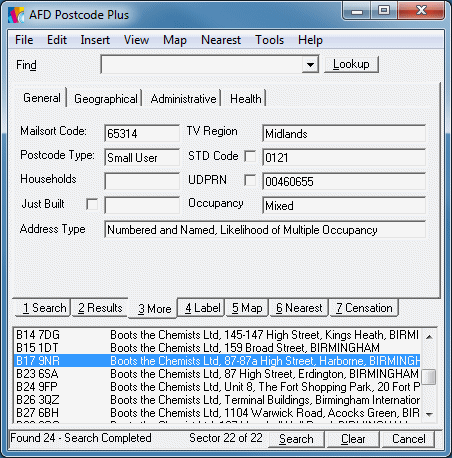The width and height of the screenshot is (452, 458).
Task: Open the Tools menu
Action: (269, 40)
